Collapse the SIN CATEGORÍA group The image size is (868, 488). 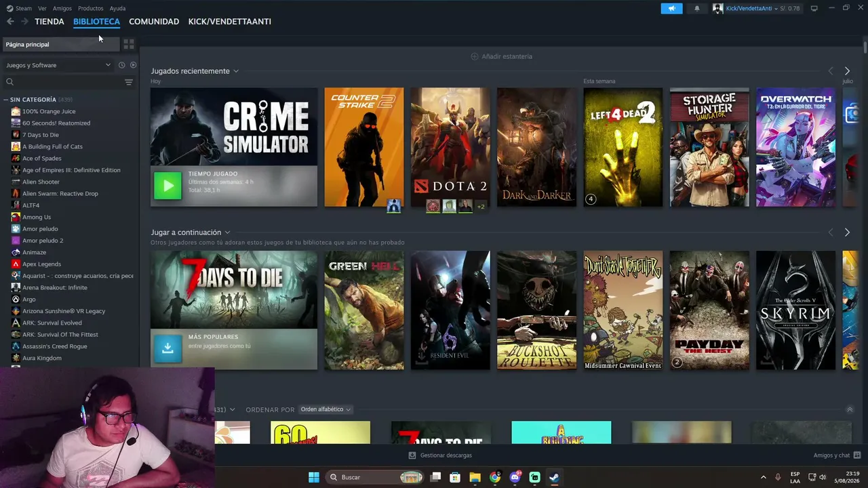coord(6,100)
